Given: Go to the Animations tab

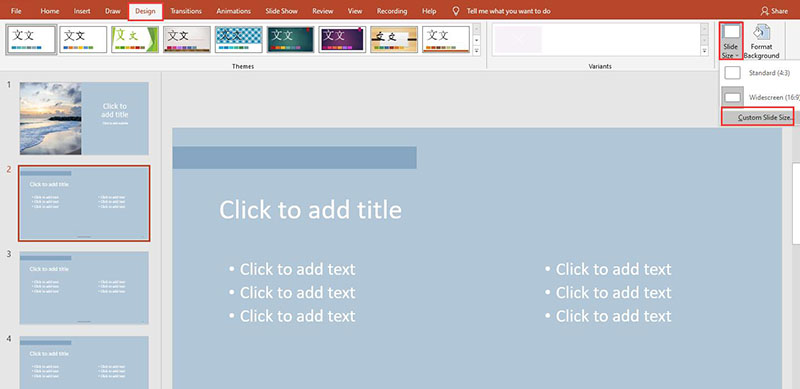Looking at the screenshot, I should (233, 11).
